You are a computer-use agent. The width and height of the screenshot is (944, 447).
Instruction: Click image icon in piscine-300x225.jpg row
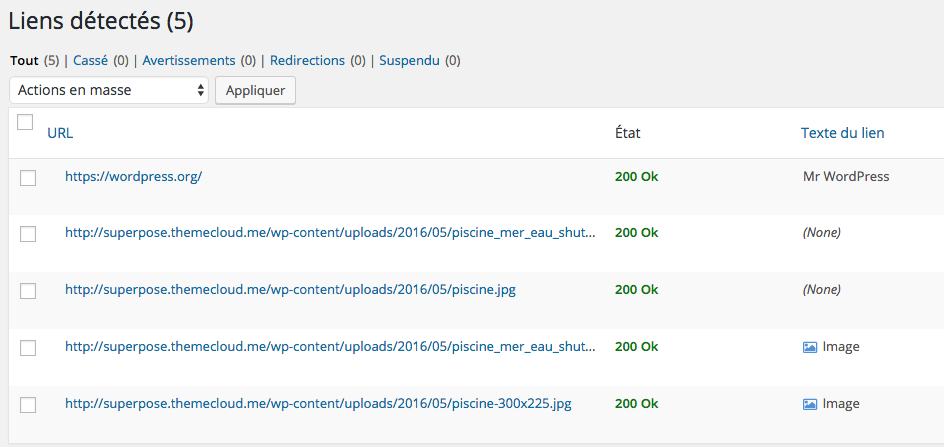(x=810, y=404)
